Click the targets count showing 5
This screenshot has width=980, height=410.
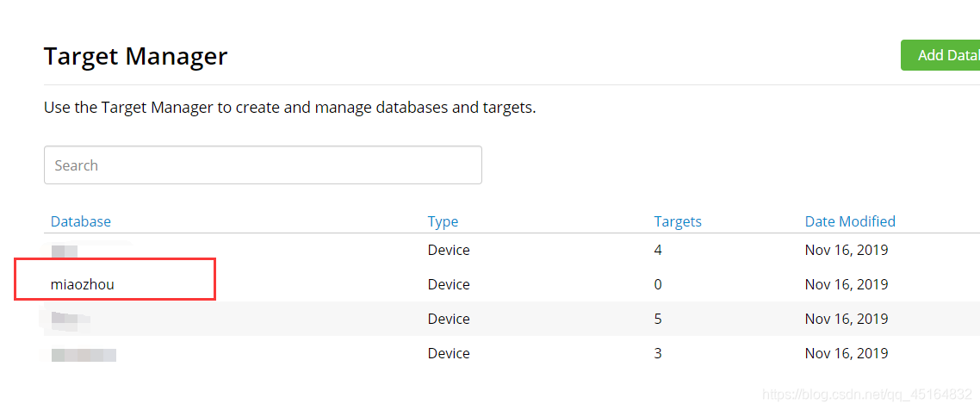point(658,320)
